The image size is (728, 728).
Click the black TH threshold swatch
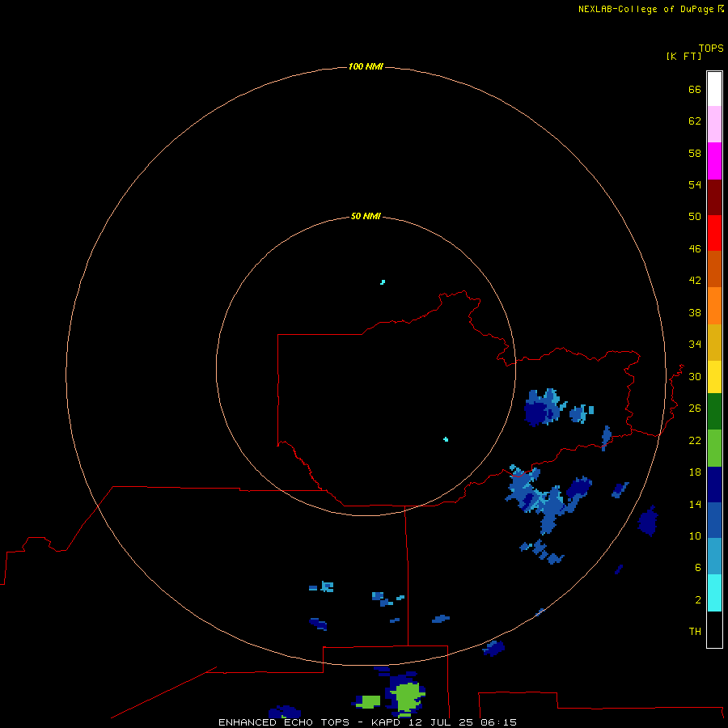point(714,629)
